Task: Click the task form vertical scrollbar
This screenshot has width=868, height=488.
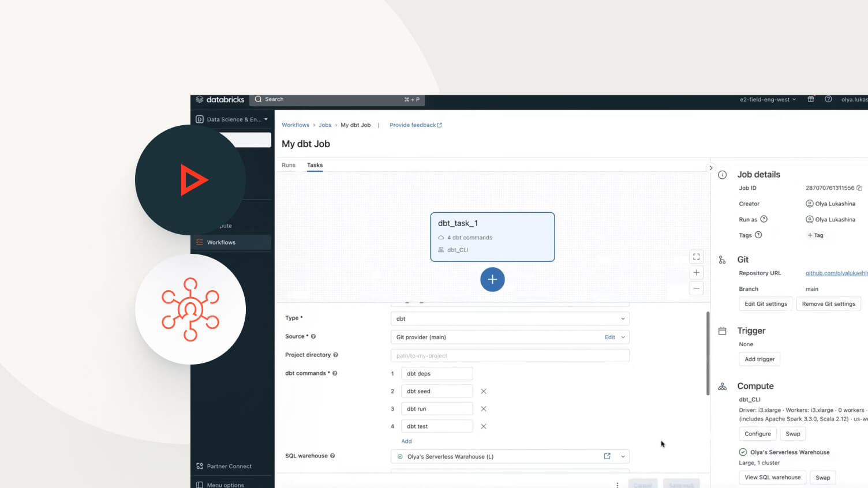Action: pyautogui.click(x=708, y=354)
